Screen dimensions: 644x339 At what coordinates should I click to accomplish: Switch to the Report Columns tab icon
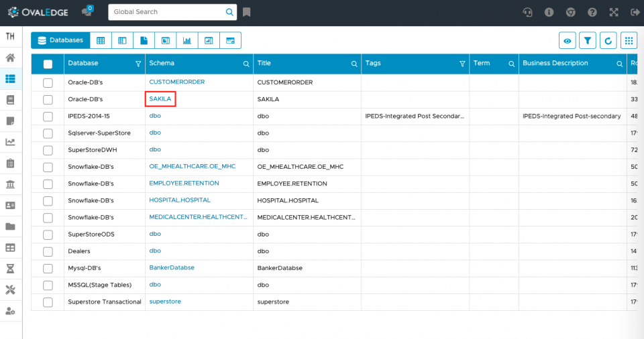coord(209,40)
